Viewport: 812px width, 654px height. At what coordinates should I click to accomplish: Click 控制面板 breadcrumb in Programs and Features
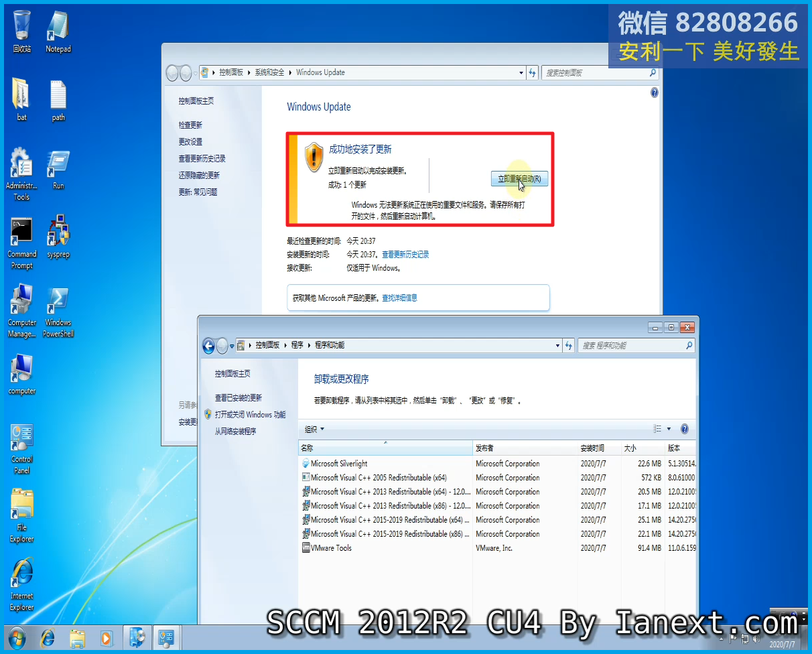click(x=267, y=345)
